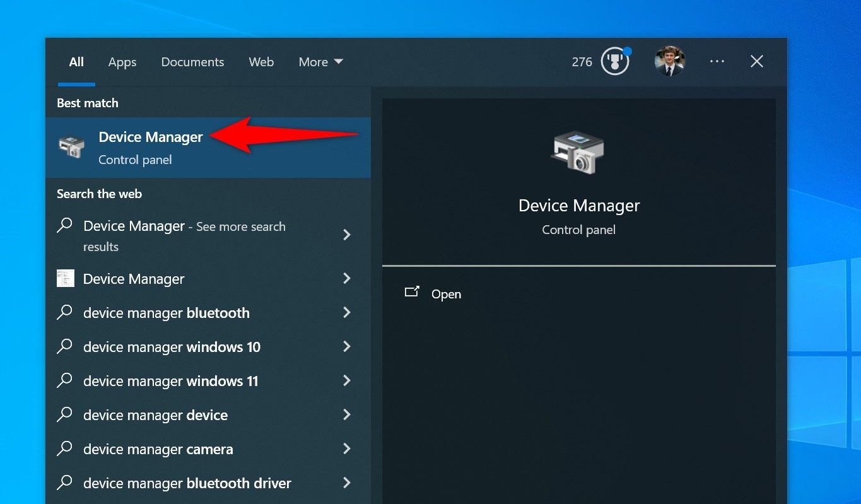Click the Open external-link icon in preview pane
The width and height of the screenshot is (861, 504).
coord(412,292)
